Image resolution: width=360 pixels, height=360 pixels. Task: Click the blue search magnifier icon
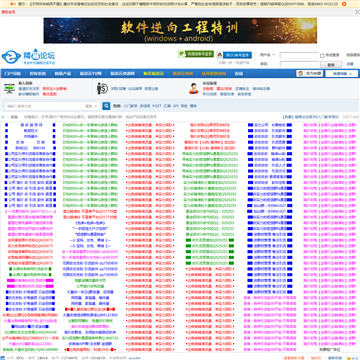tap(106, 106)
